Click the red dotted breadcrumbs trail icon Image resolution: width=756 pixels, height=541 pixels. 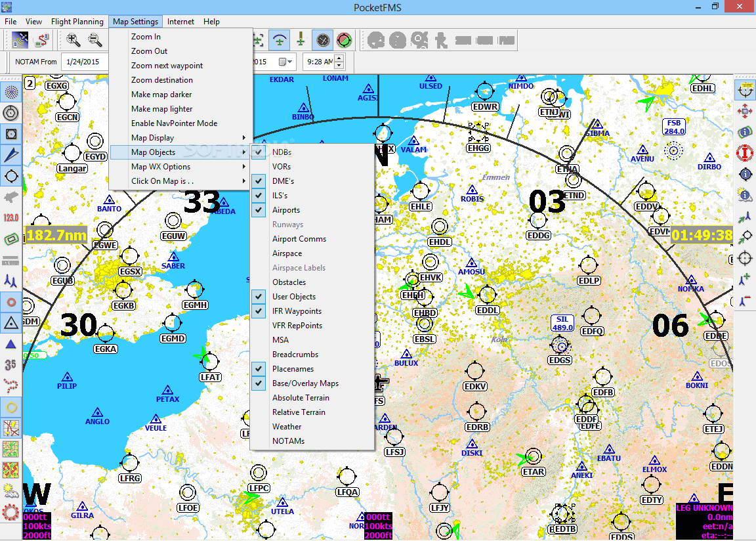(x=11, y=386)
